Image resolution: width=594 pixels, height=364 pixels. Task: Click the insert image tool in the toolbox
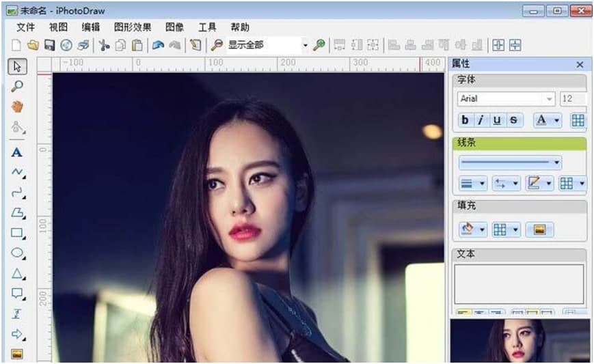tap(17, 354)
